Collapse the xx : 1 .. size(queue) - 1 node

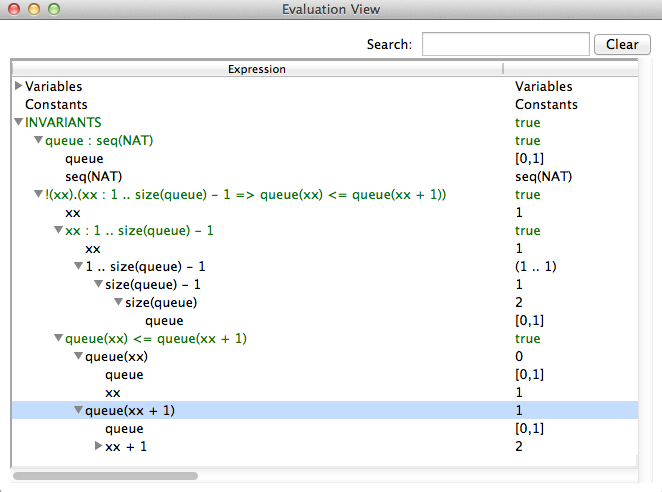[x=59, y=231]
